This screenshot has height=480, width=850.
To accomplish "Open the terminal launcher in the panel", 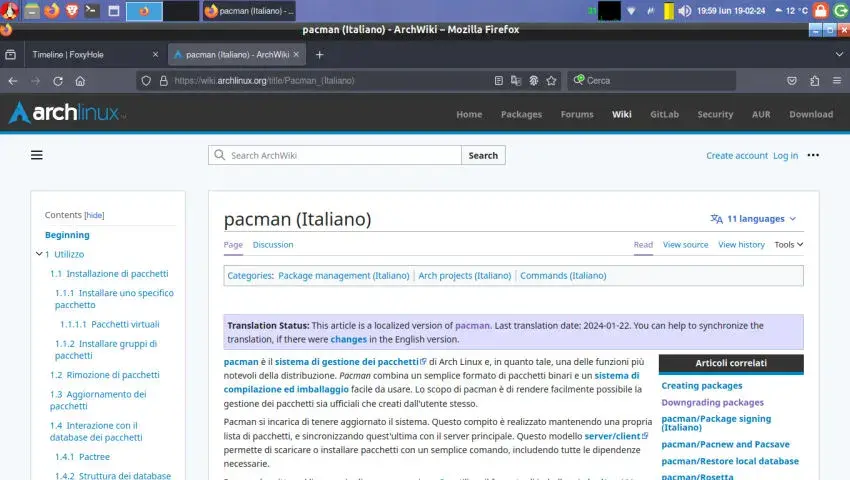I will [x=92, y=10].
